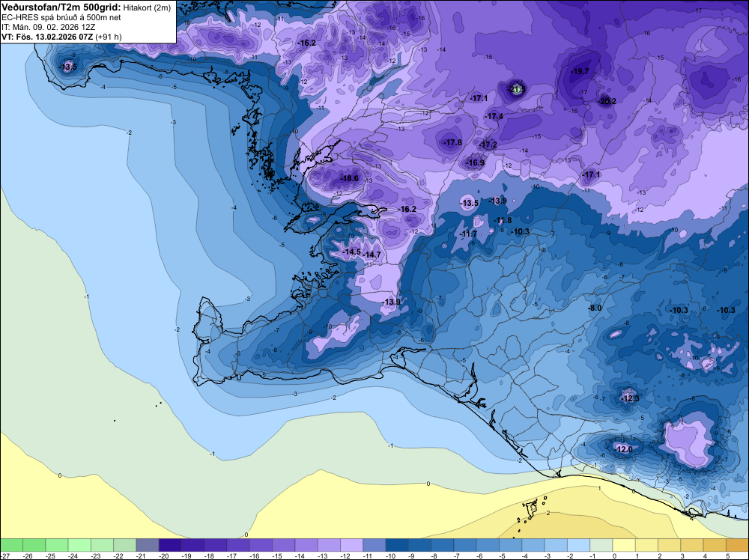Image resolution: width=749 pixels, height=560 pixels.
Task: Select the -12.3 temperature value
Action: 630,398
